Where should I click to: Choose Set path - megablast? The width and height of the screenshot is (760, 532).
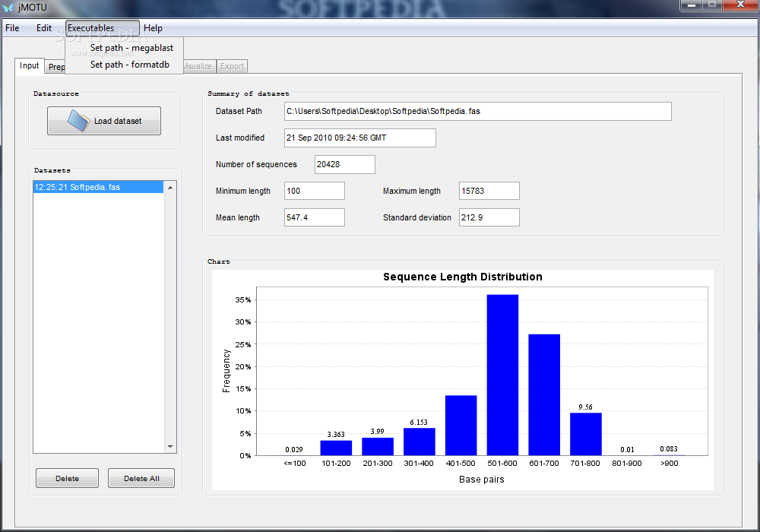point(131,48)
